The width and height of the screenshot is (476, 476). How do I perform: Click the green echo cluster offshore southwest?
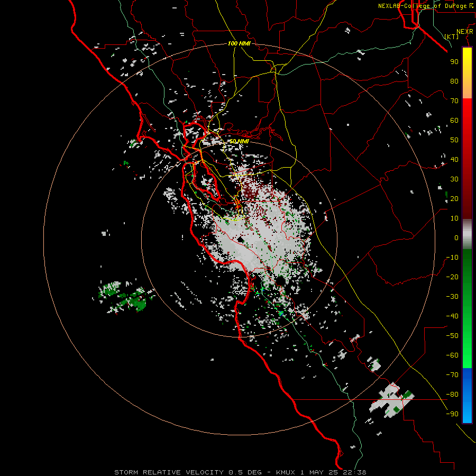123,297
